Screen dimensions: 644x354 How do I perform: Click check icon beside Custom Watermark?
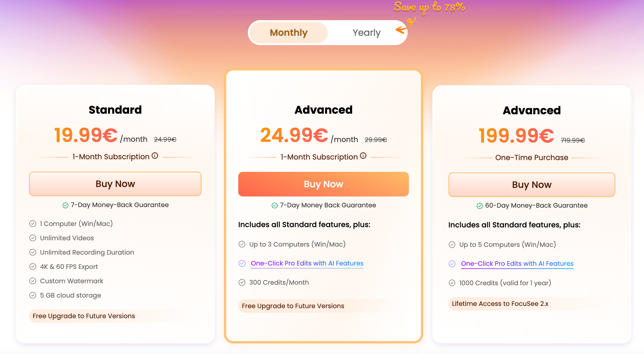click(33, 281)
